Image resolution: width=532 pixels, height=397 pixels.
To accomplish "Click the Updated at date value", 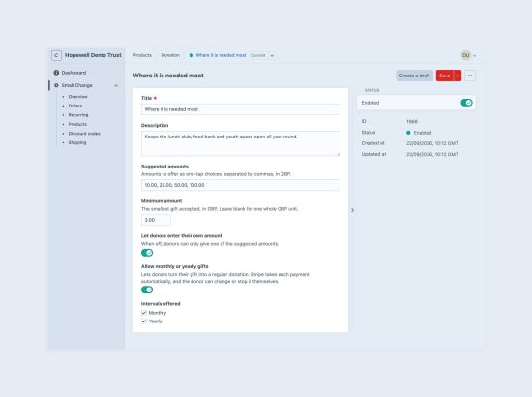I will [x=432, y=154].
